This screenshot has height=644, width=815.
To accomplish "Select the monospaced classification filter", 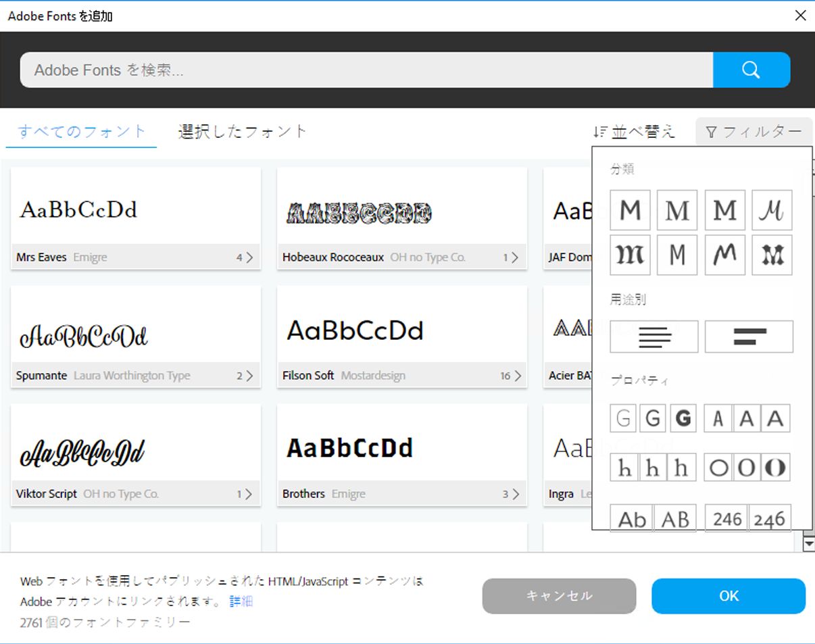I will click(677, 255).
